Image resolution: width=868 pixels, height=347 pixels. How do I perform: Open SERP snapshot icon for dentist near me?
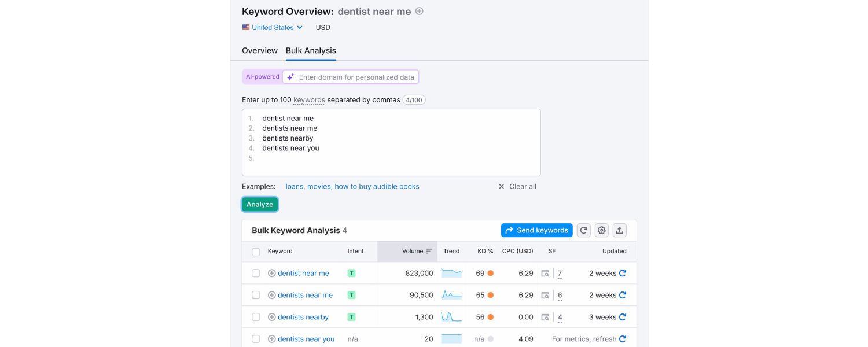(545, 273)
